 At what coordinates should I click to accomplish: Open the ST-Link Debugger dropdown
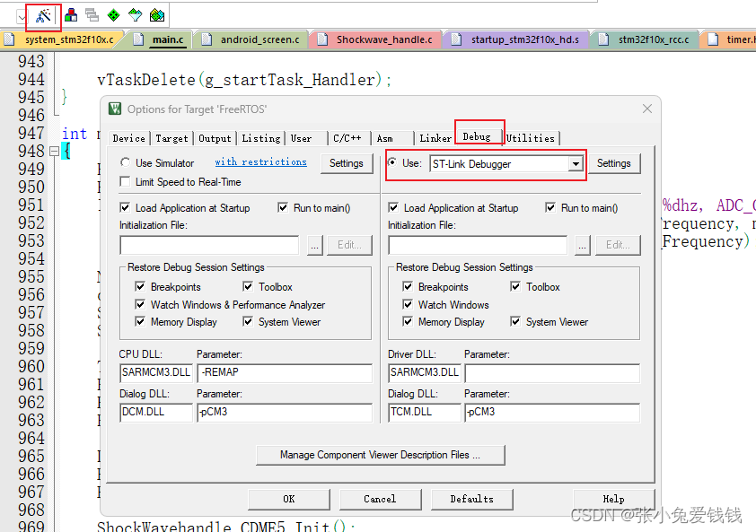(x=576, y=163)
